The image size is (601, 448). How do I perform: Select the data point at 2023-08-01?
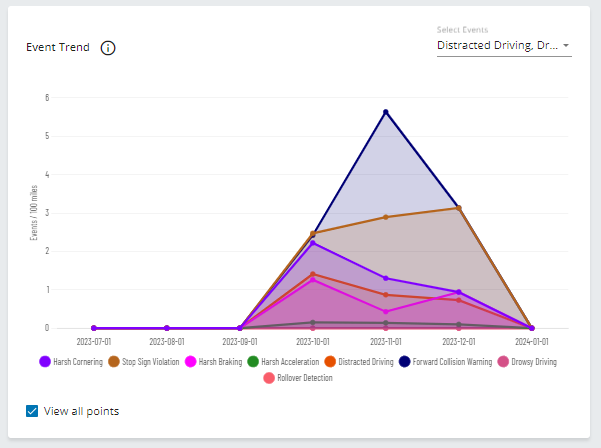(x=167, y=328)
